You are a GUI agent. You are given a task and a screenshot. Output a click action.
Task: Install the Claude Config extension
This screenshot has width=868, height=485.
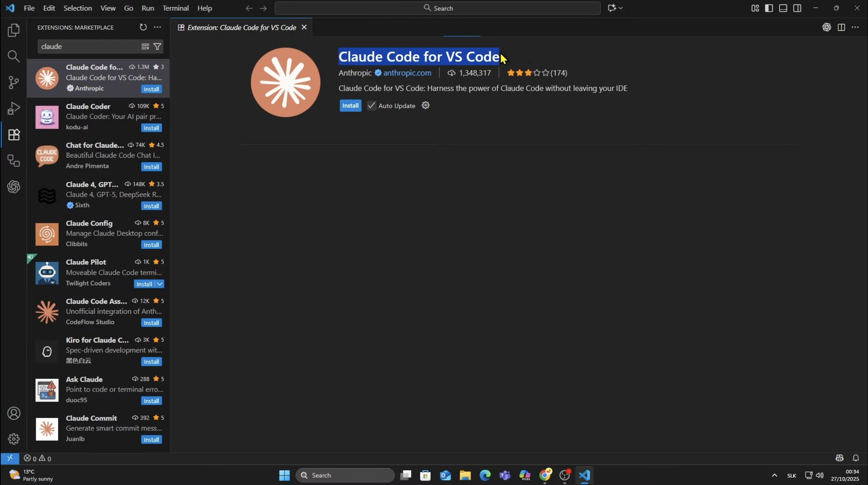coord(151,245)
